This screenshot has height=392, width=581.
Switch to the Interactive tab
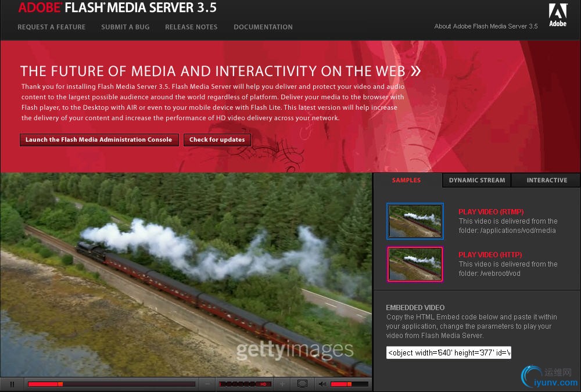(547, 180)
